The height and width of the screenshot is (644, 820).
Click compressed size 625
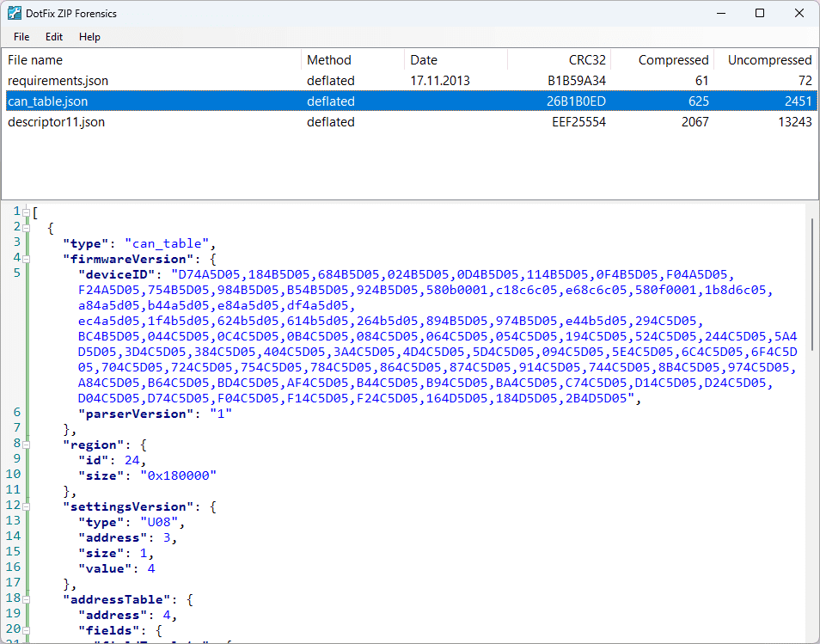coord(699,101)
